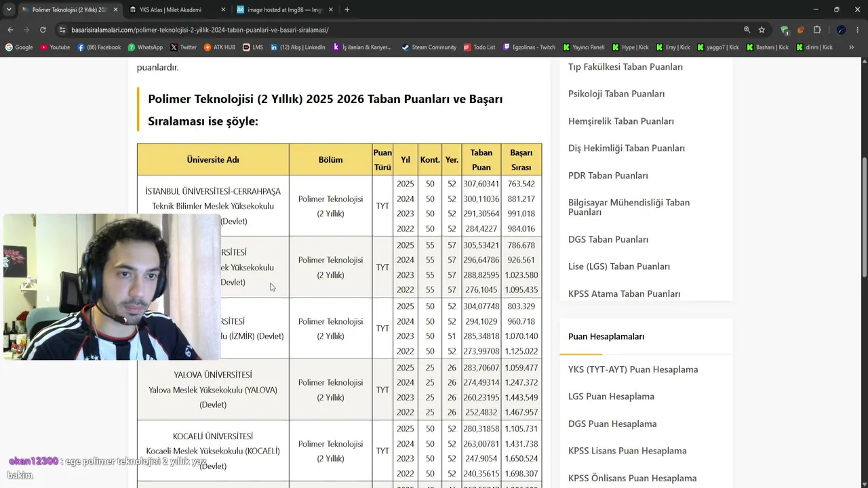The height and width of the screenshot is (488, 868).
Task: Open the dirim | Kick bookmark
Action: pos(814,47)
